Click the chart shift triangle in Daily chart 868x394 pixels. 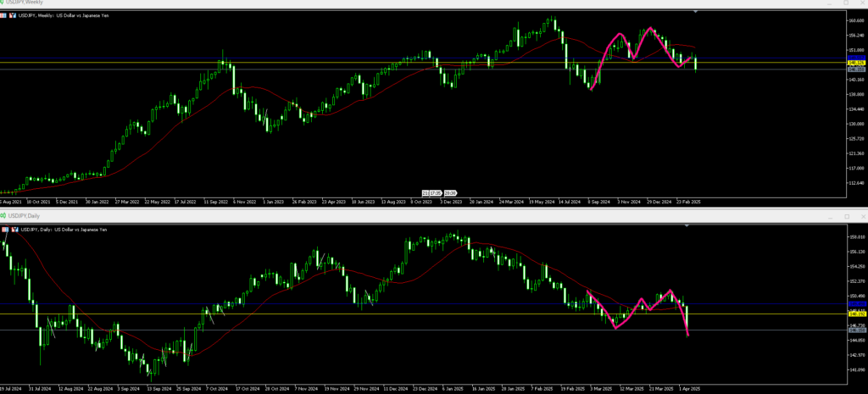pyautogui.click(x=687, y=225)
